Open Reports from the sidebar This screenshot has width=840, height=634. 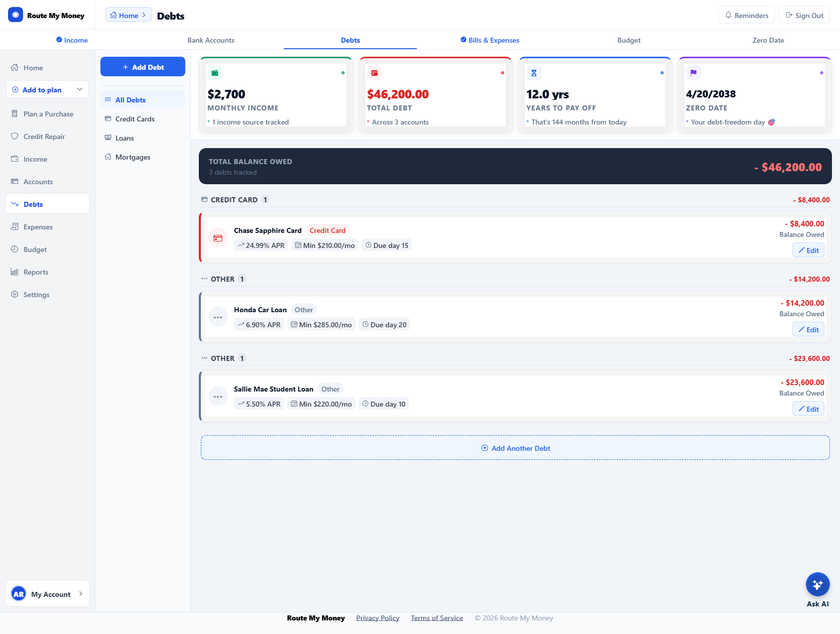click(36, 272)
